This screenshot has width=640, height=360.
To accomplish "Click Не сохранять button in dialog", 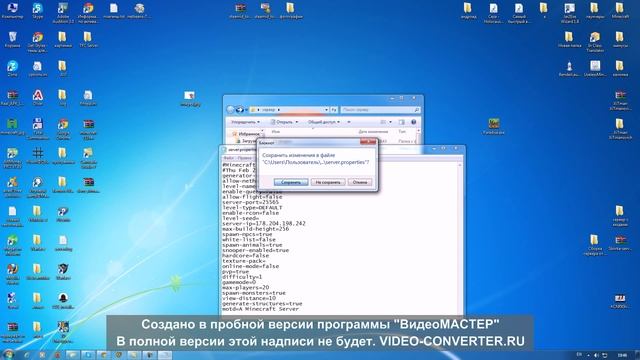I will (328, 182).
